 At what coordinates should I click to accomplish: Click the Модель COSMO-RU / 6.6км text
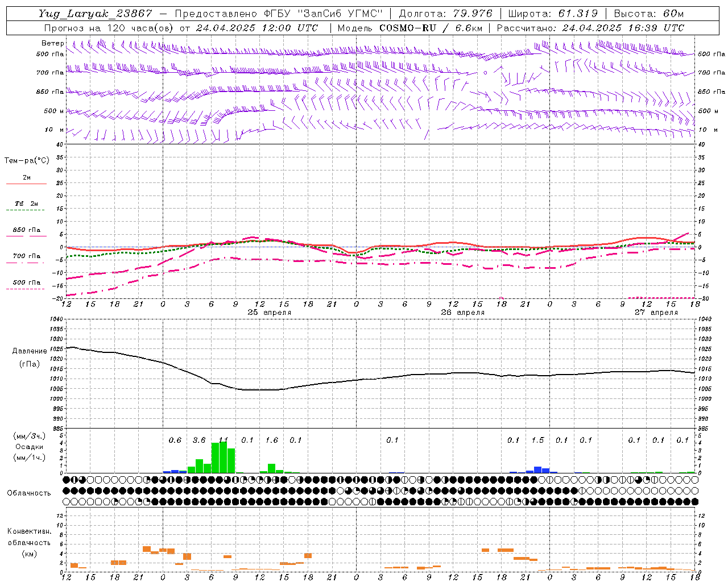409,28
